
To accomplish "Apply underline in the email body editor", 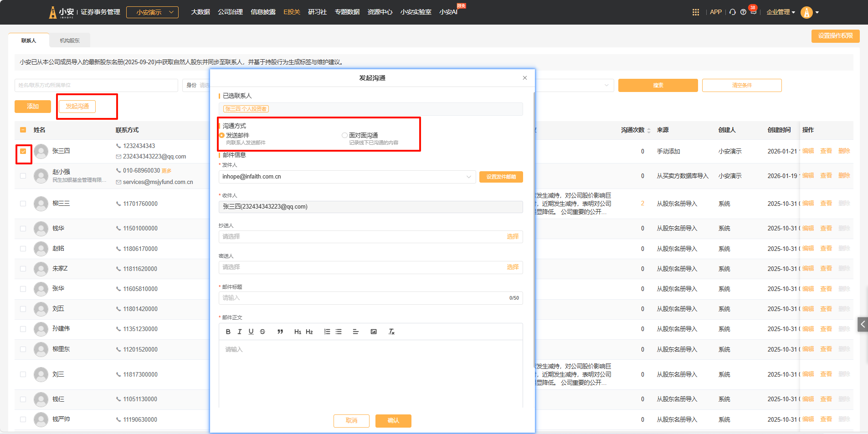I will pos(251,332).
